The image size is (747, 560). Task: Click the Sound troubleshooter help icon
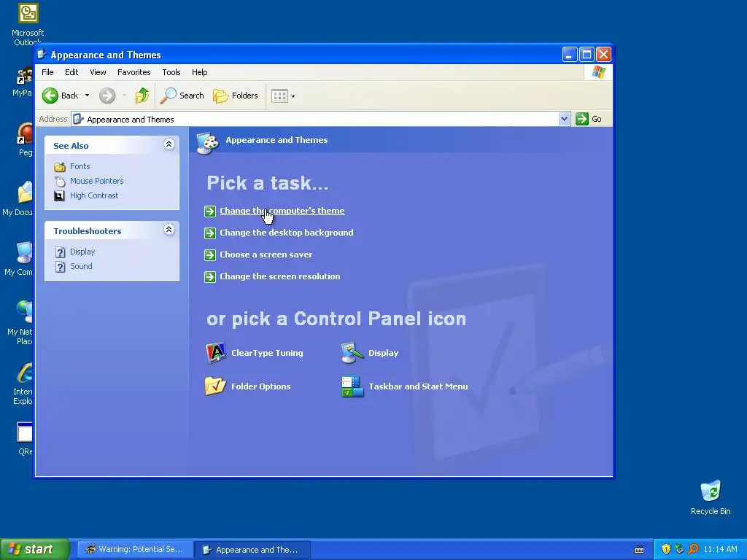click(60, 267)
